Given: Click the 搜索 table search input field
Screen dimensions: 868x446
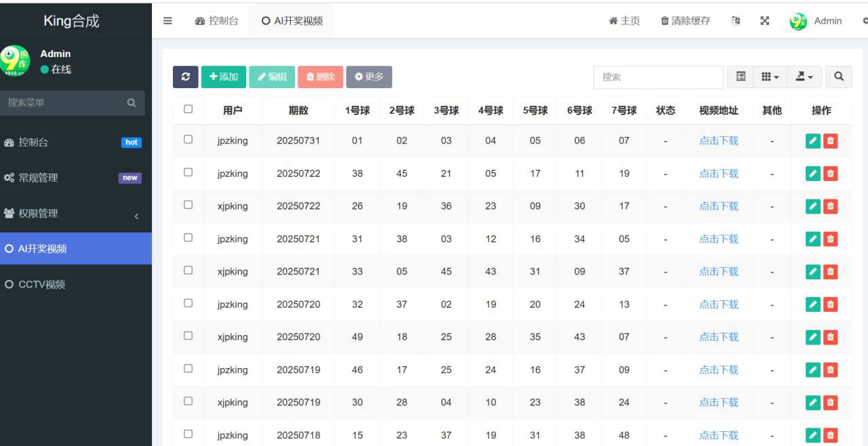Looking at the screenshot, I should coord(657,77).
